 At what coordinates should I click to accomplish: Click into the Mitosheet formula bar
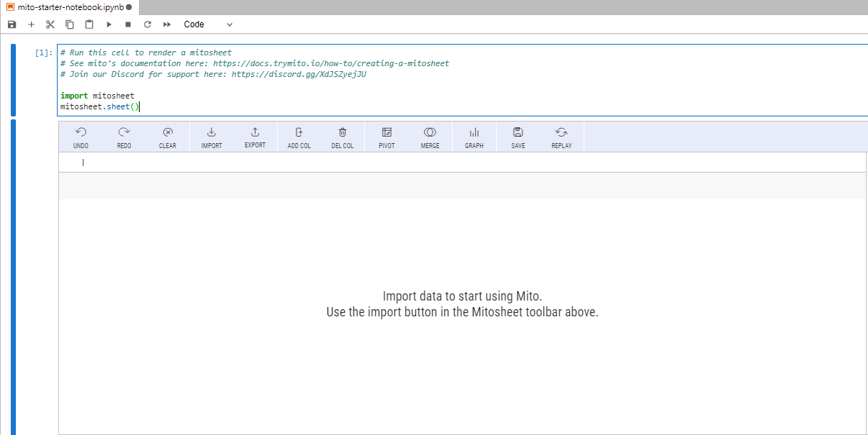point(462,162)
